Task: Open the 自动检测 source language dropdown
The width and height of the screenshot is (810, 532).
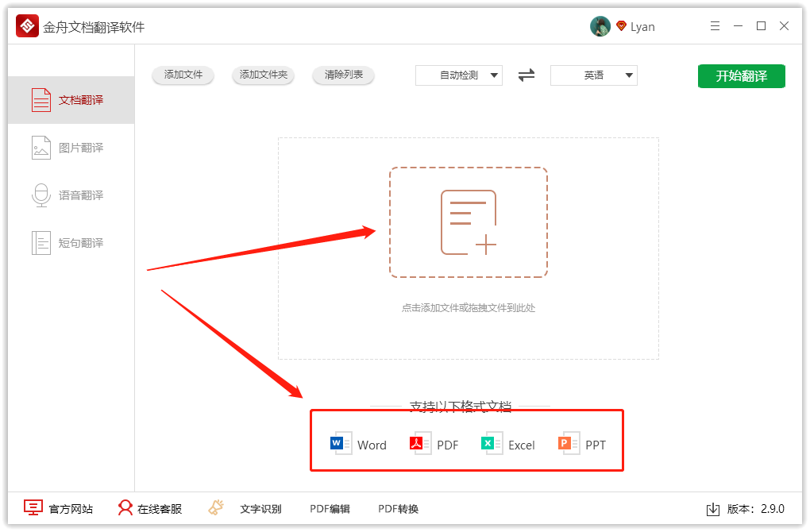Action: pos(459,75)
